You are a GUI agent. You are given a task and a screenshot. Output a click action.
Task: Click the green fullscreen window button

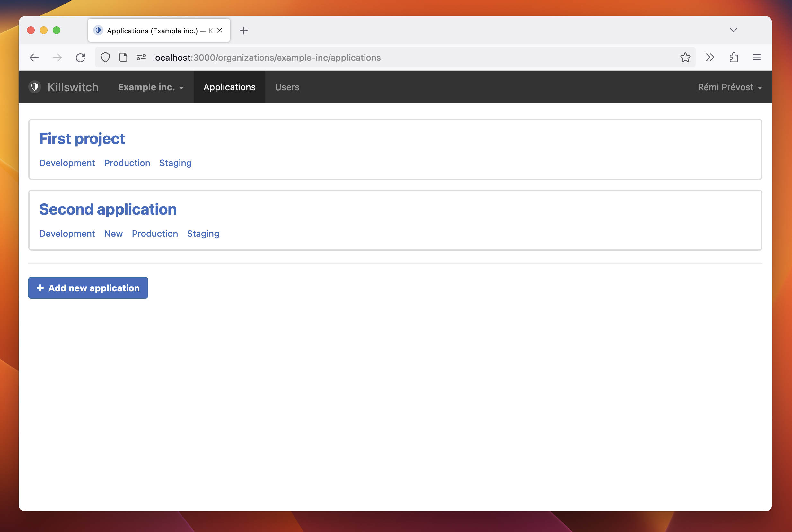57,31
